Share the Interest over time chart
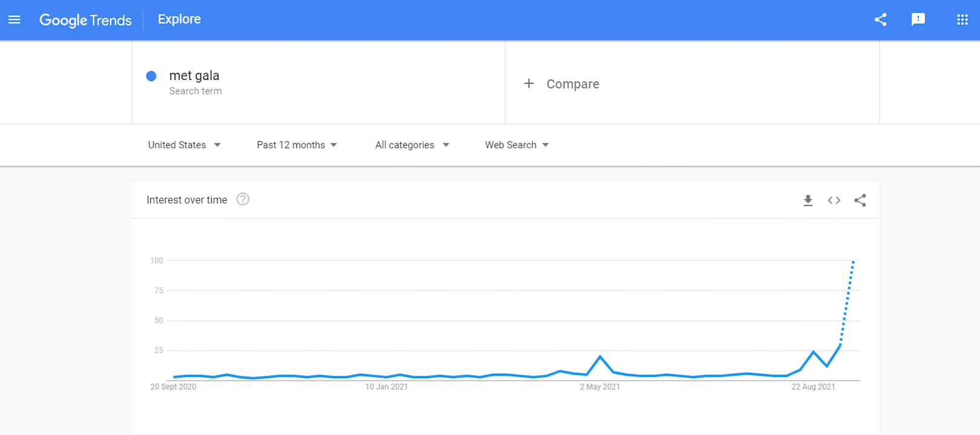The image size is (980, 435). click(x=860, y=200)
